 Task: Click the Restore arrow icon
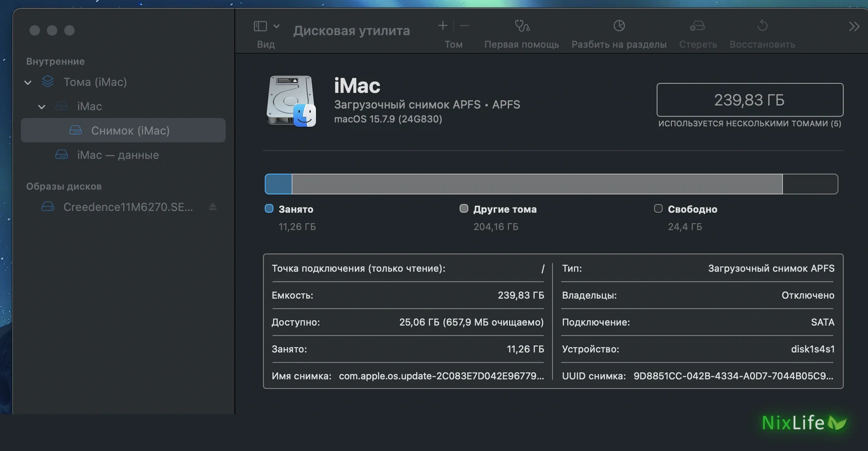pos(762,26)
